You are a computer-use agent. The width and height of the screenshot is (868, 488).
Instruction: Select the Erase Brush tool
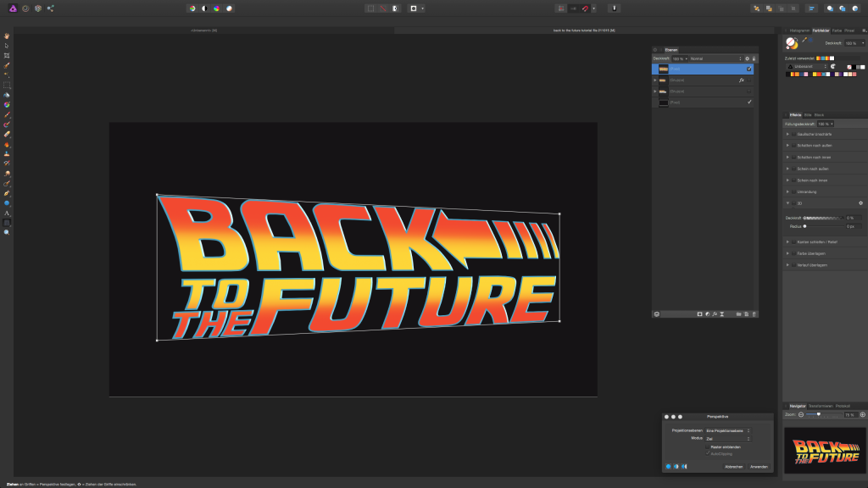click(x=7, y=135)
